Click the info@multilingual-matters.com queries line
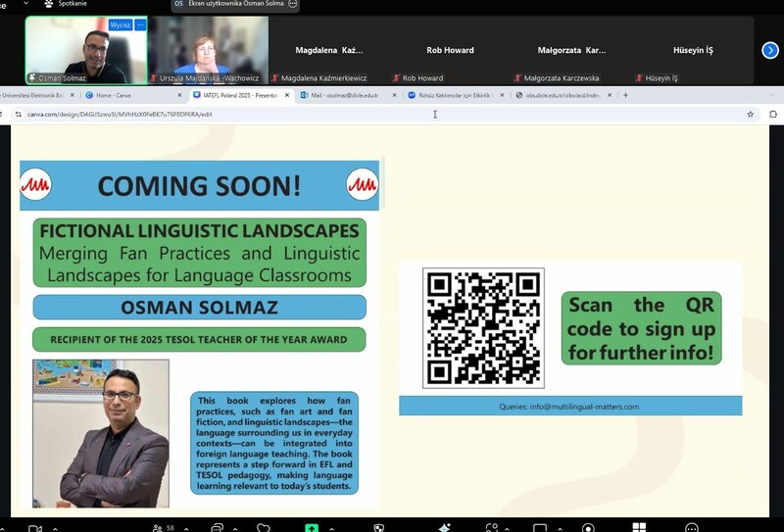The image size is (784, 532). (x=570, y=406)
